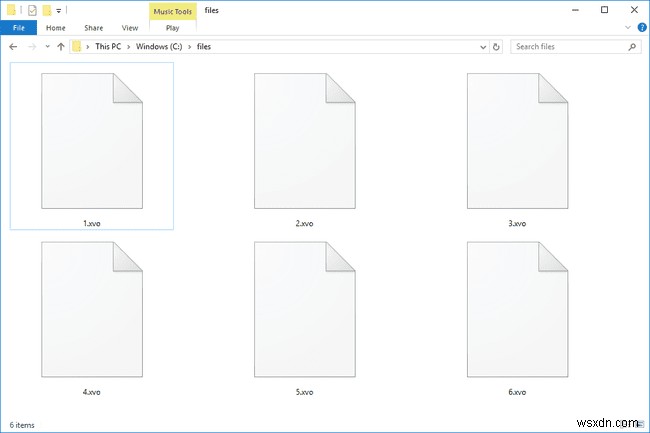Close the files Explorer window
650x433 pixels.
coord(634,10)
